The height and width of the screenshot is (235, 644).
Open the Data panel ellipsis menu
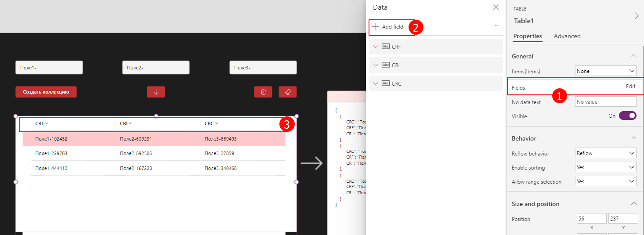(x=497, y=26)
